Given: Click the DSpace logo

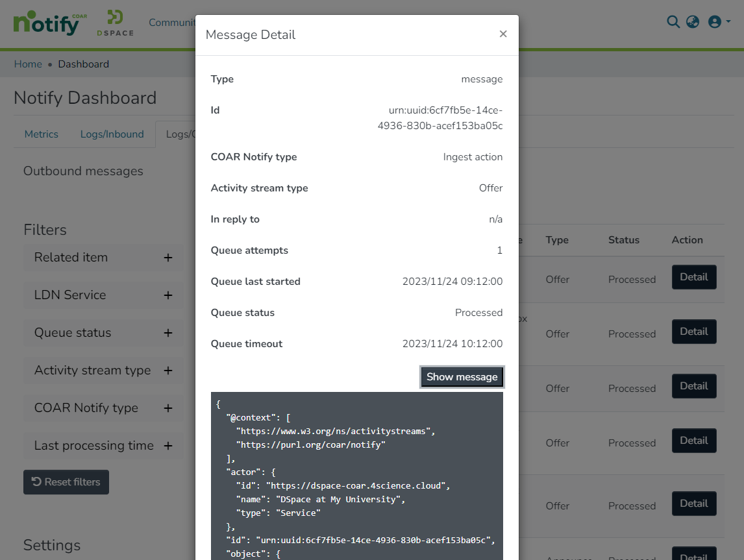Looking at the screenshot, I should pos(115,23).
